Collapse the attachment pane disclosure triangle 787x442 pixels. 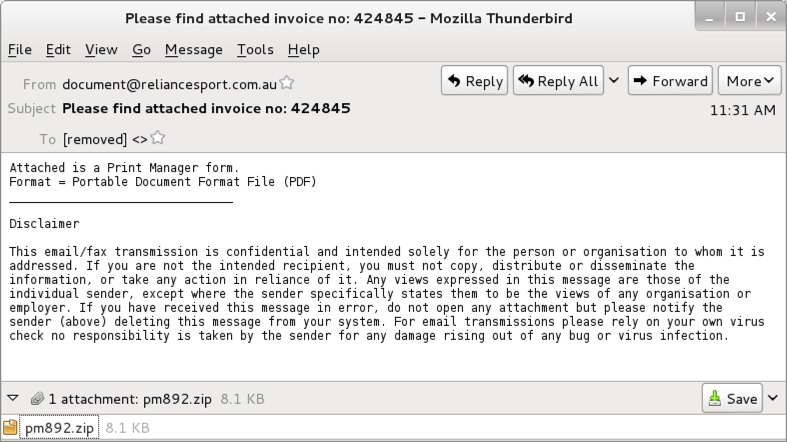[13, 398]
